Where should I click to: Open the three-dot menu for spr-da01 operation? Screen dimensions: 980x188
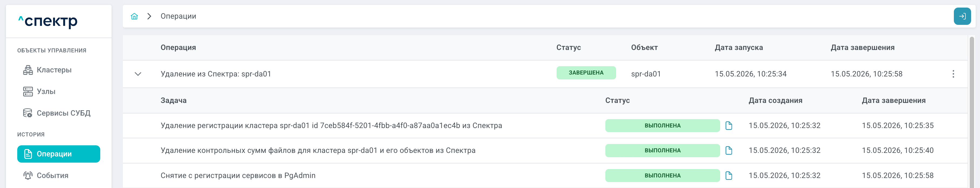[953, 74]
